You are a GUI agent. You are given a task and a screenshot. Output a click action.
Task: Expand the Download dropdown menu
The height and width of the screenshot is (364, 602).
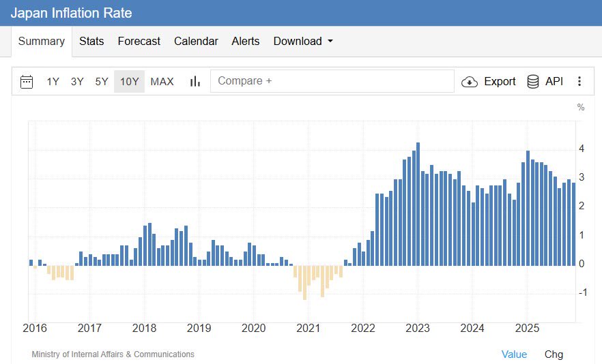303,41
